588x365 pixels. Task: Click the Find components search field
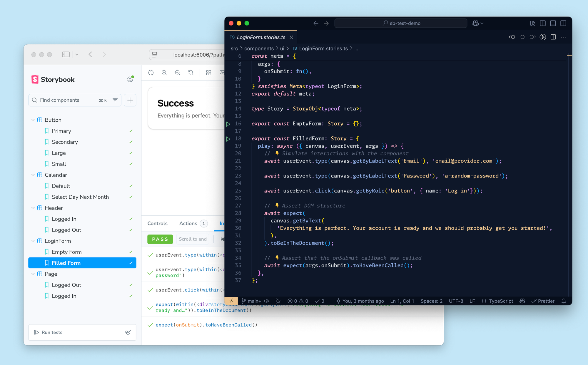point(68,100)
